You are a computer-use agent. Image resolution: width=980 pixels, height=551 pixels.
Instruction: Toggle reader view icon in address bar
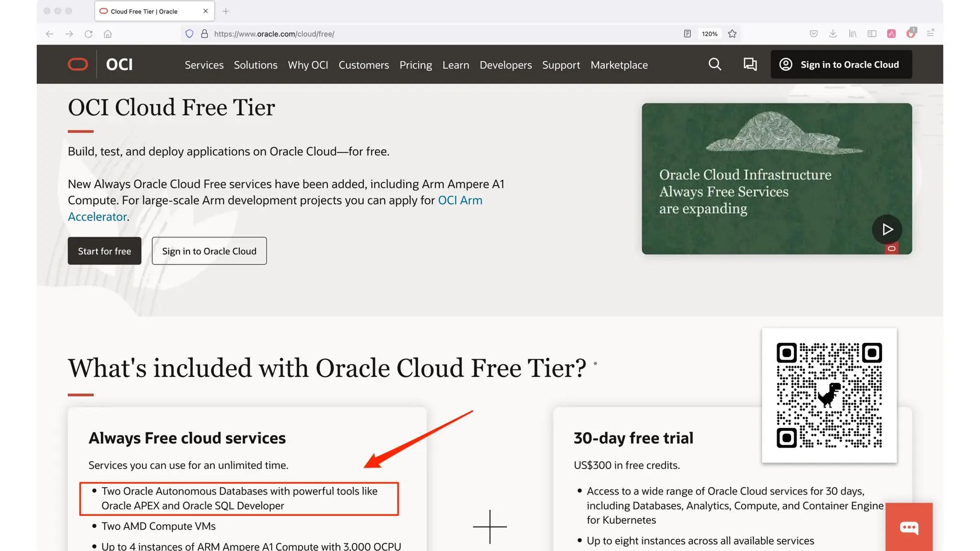pos(687,33)
